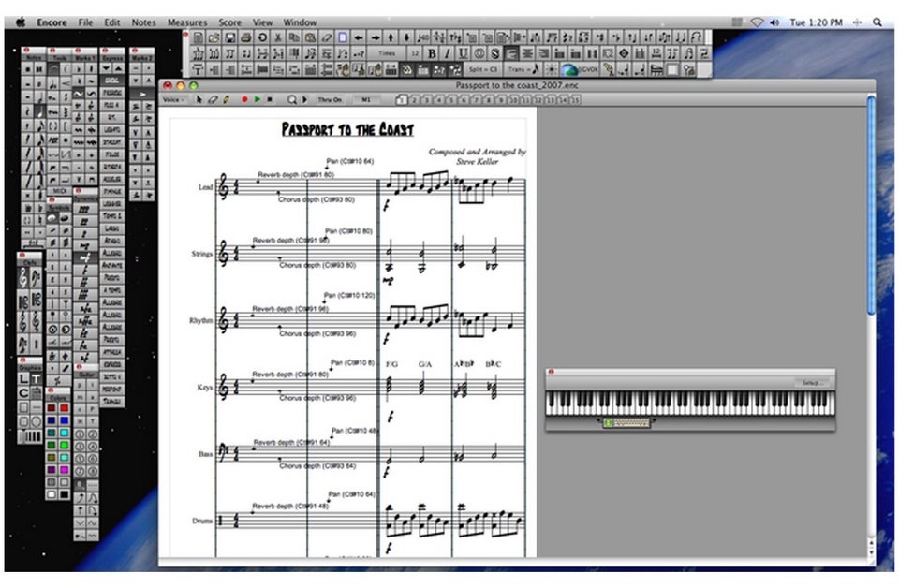This screenshot has height=588, width=899.
Task: Click the volume icon in menu bar
Action: click(775, 22)
